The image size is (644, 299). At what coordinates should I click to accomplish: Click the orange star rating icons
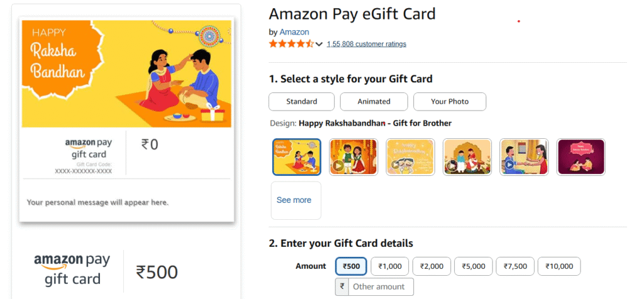(291, 44)
